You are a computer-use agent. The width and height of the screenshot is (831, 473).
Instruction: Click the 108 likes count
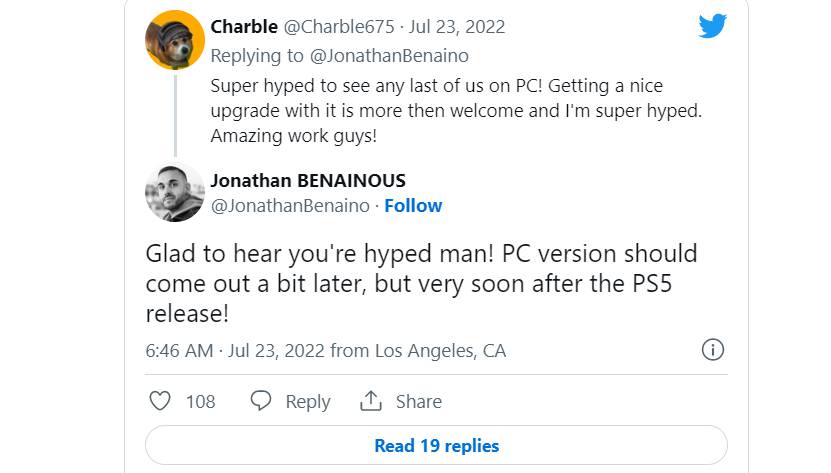pyautogui.click(x=200, y=401)
